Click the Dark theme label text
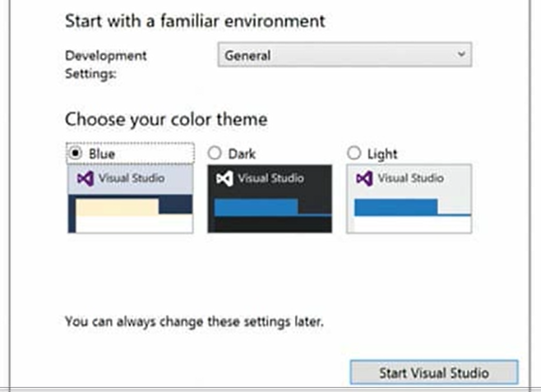Screen dimensions: 541x392 tap(242, 154)
